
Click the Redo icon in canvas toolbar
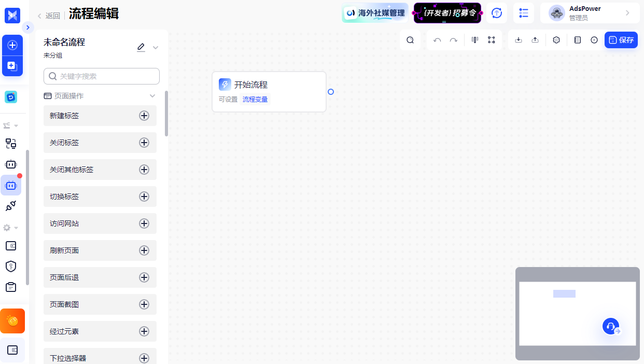(453, 39)
